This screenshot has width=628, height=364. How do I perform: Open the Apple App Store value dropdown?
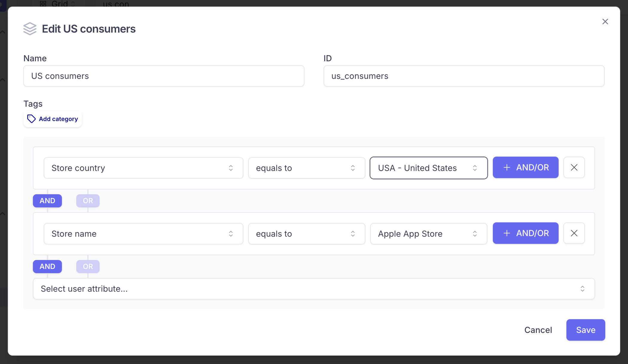[x=429, y=234]
